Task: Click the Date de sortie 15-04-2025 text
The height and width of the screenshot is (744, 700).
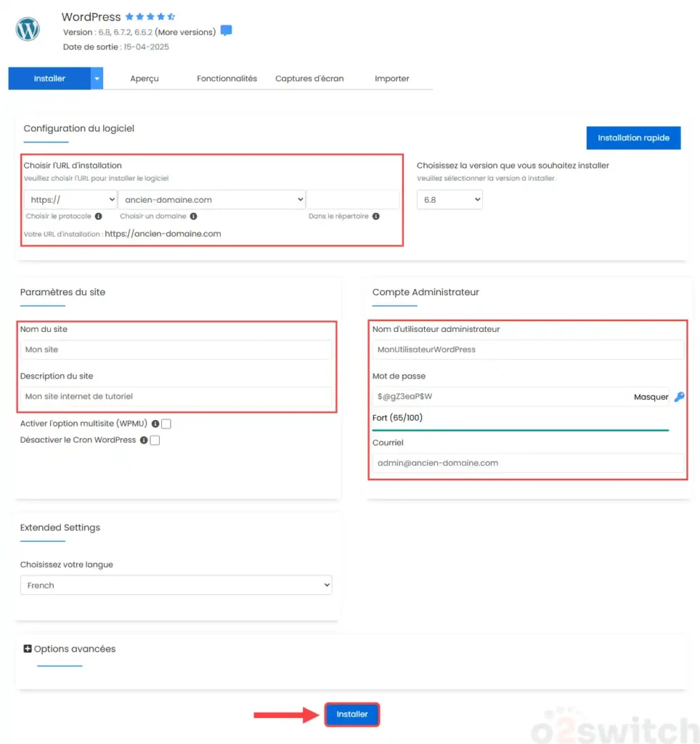Action: tap(115, 47)
